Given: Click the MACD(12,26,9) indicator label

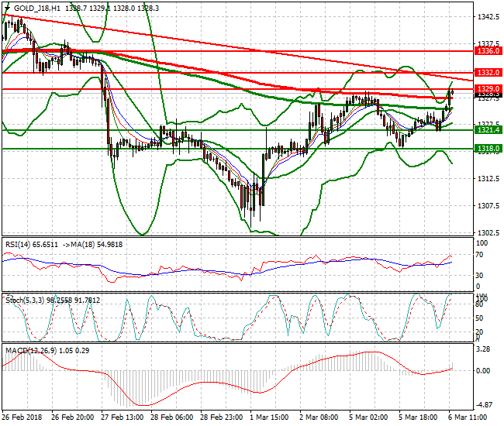Looking at the screenshot, I should [31, 351].
